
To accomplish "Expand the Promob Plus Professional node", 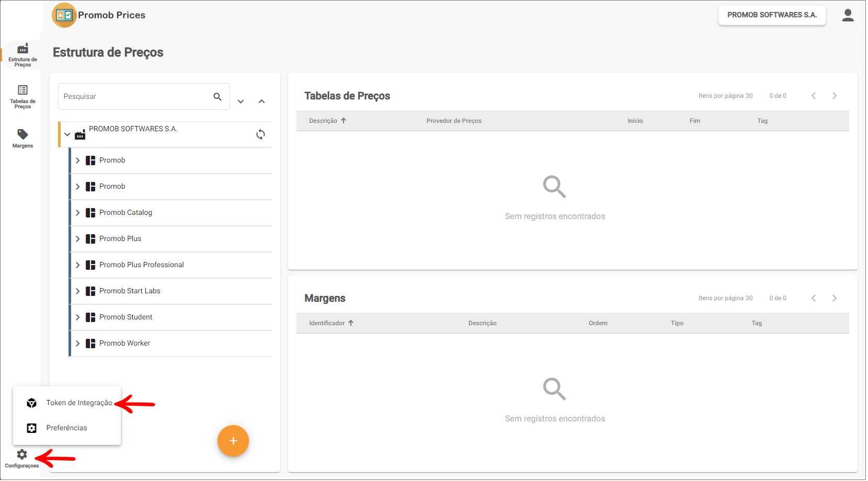I will pos(77,265).
